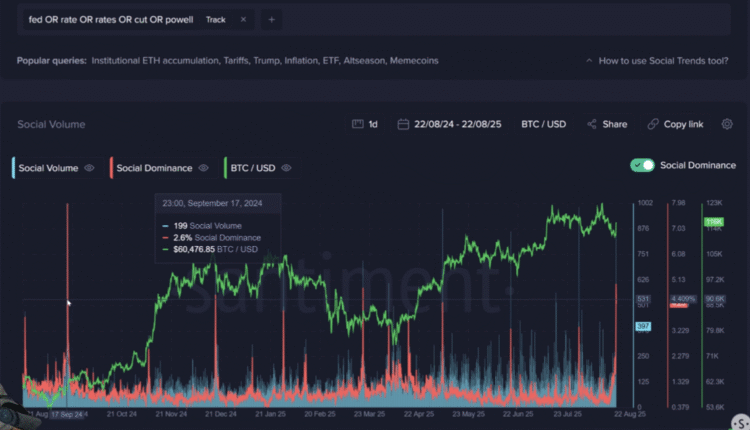Click the 17 Sep 24 date marker on the chart axis

tap(67, 413)
